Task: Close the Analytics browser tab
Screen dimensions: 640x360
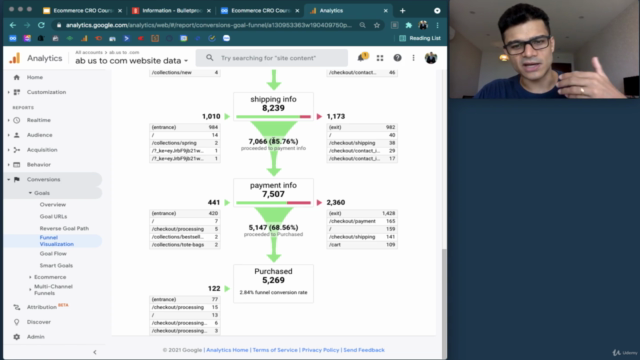Action: click(x=385, y=11)
